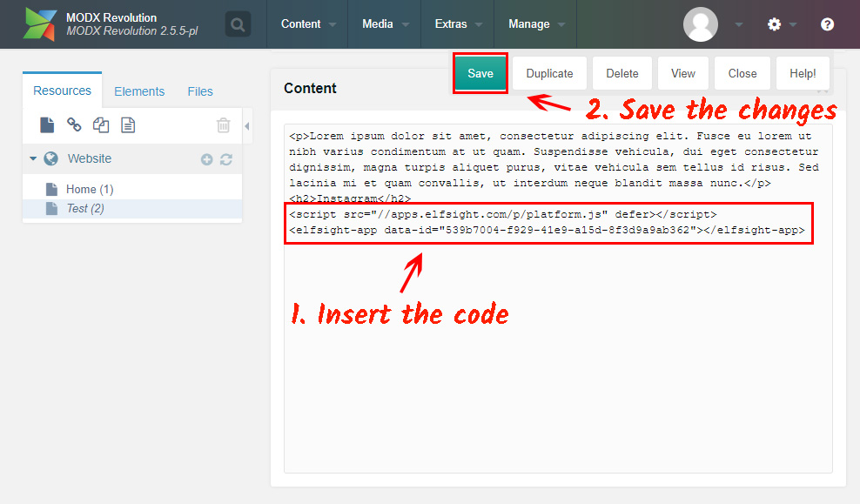Click the Help! button
The height and width of the screenshot is (504, 860).
(x=803, y=73)
